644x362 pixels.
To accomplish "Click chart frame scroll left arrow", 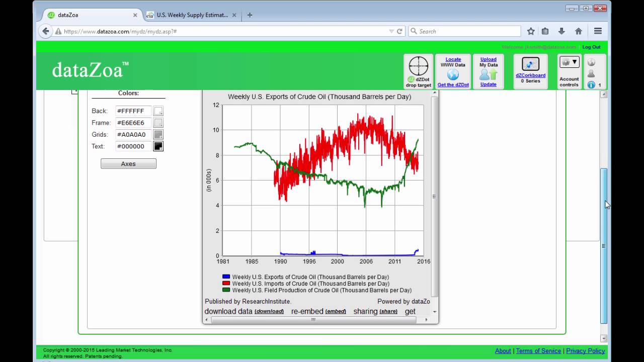I will coord(207,319).
